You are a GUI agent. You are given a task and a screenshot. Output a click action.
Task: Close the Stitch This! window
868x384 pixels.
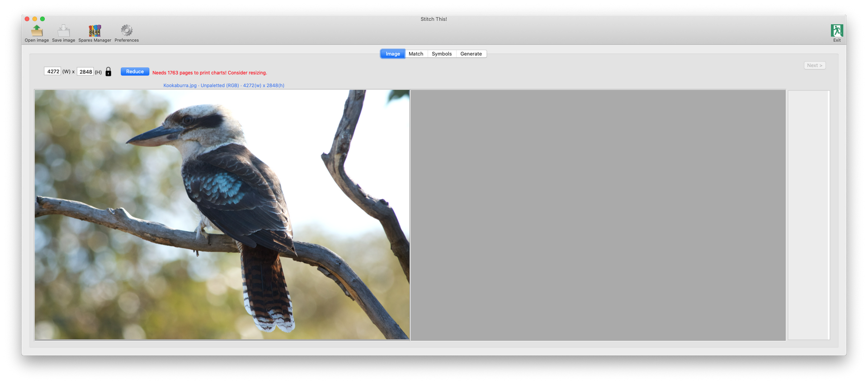(x=27, y=19)
